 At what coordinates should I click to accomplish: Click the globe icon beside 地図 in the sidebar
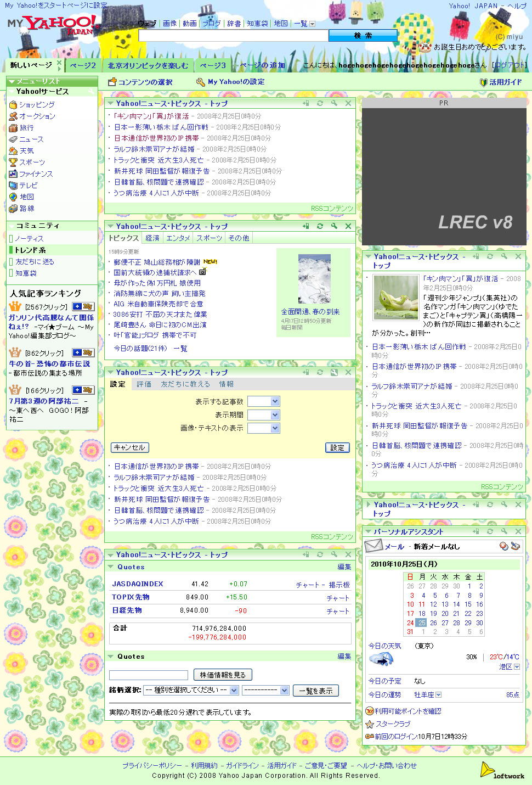13,197
